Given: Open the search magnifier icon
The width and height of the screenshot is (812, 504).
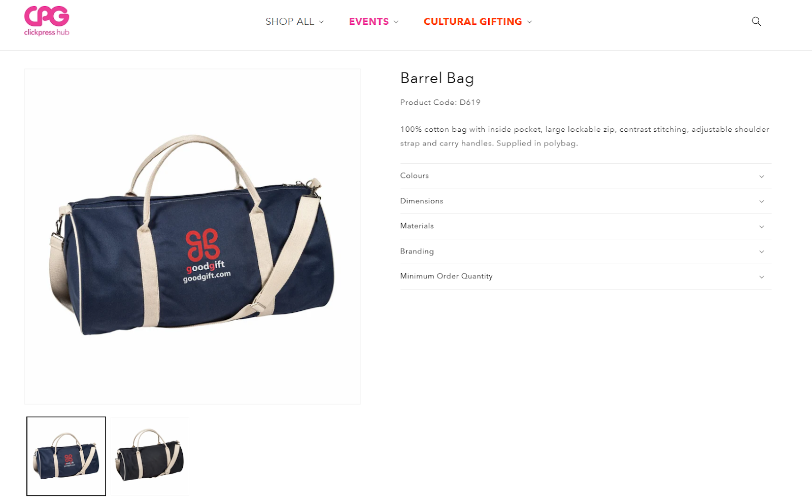Looking at the screenshot, I should (x=756, y=21).
